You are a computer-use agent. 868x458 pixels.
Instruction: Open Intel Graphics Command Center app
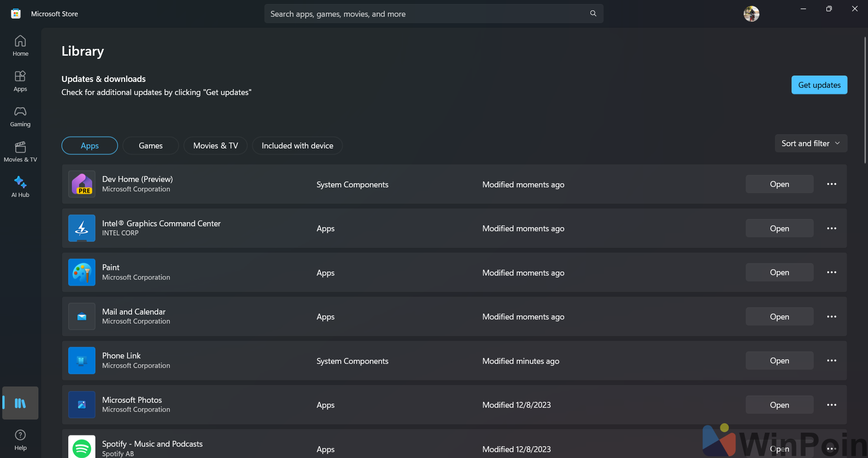[x=779, y=229]
